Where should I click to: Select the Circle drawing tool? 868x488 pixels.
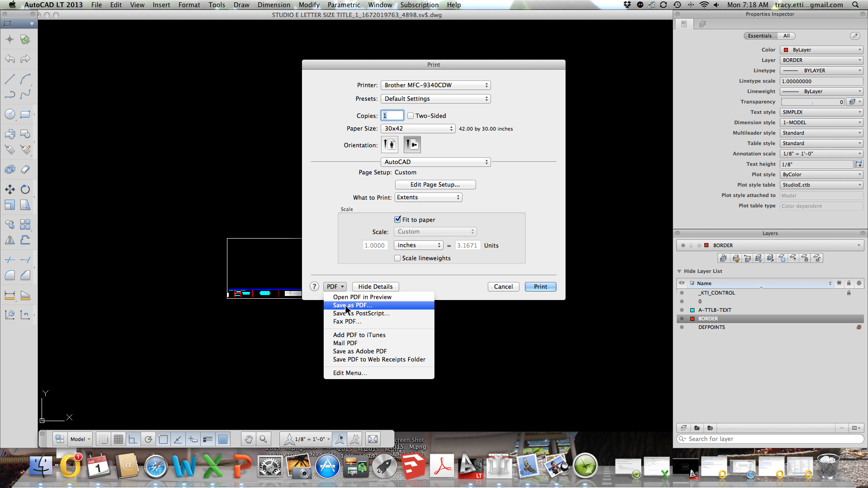[x=9, y=114]
